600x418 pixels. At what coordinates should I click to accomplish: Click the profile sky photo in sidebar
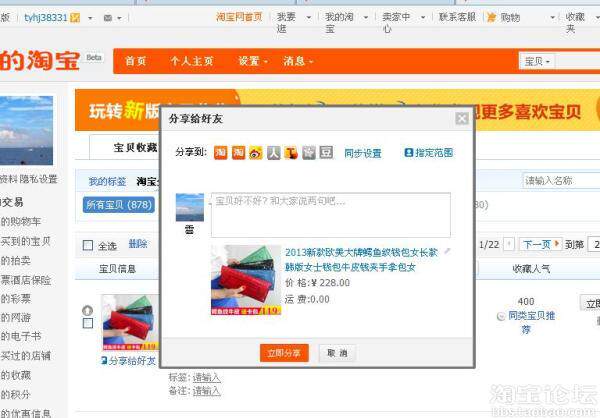[26, 131]
